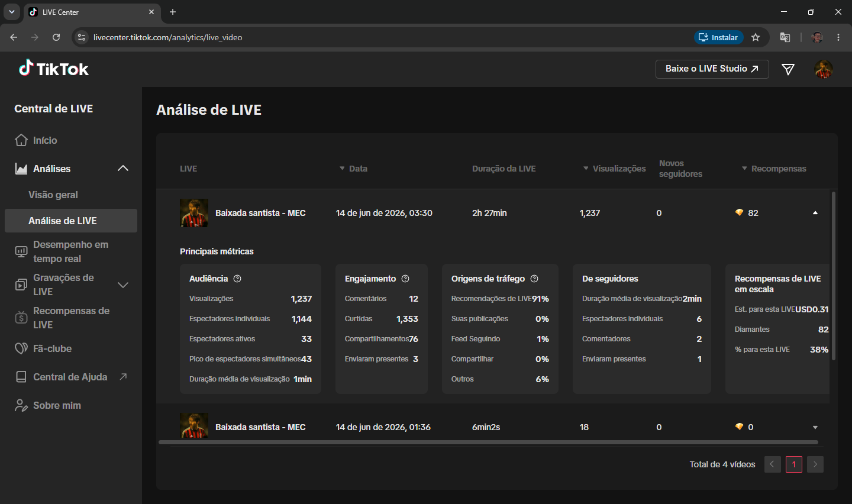Click the Audiência info help icon
Screen dimensions: 852x504
[x=237, y=279]
